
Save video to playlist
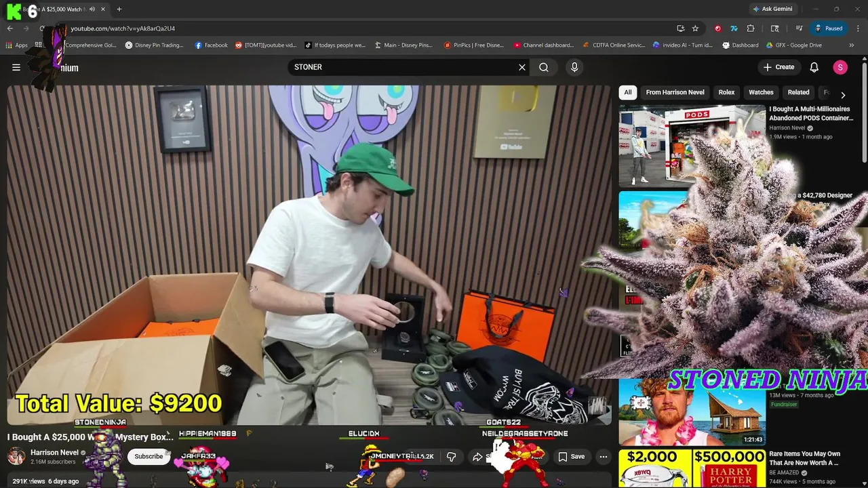[x=571, y=457]
